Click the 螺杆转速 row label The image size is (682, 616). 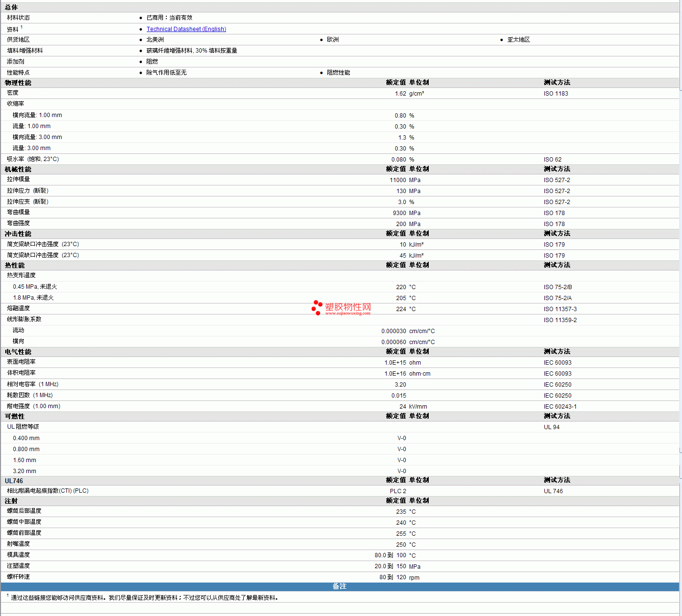pos(18,577)
